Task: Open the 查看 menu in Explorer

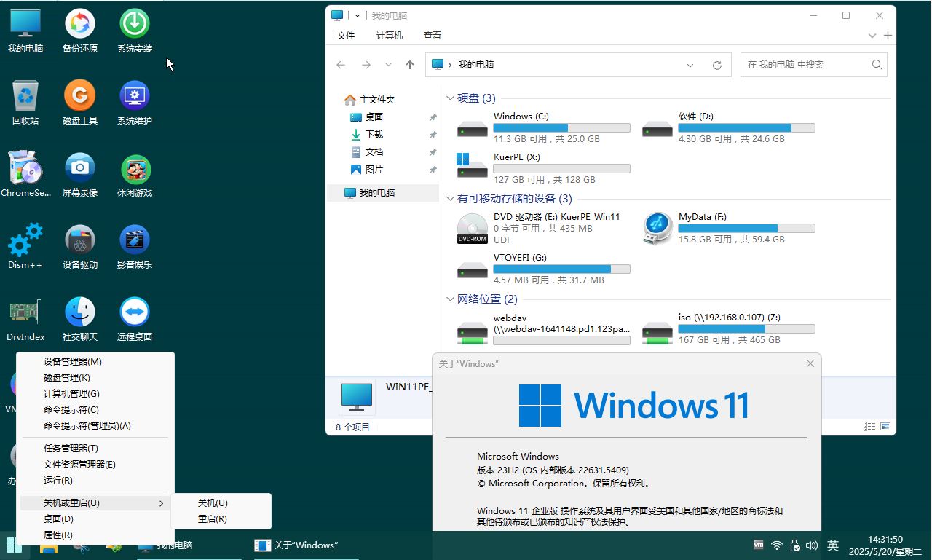Action: [x=433, y=36]
